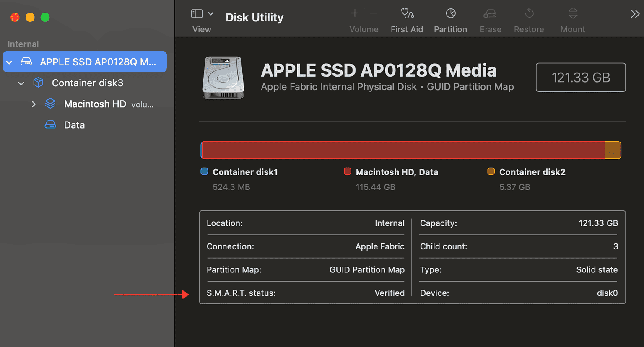
Task: Click the sidebar View icon
Action: [x=197, y=13]
